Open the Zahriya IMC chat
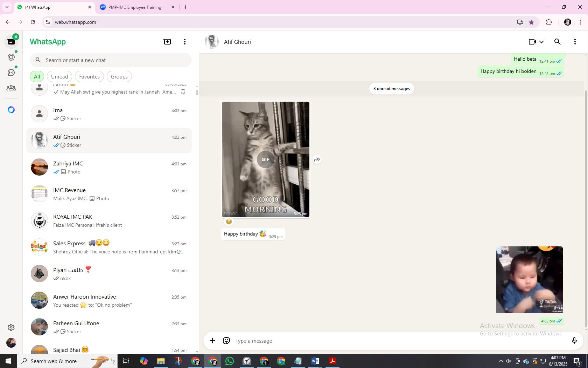 (x=109, y=167)
